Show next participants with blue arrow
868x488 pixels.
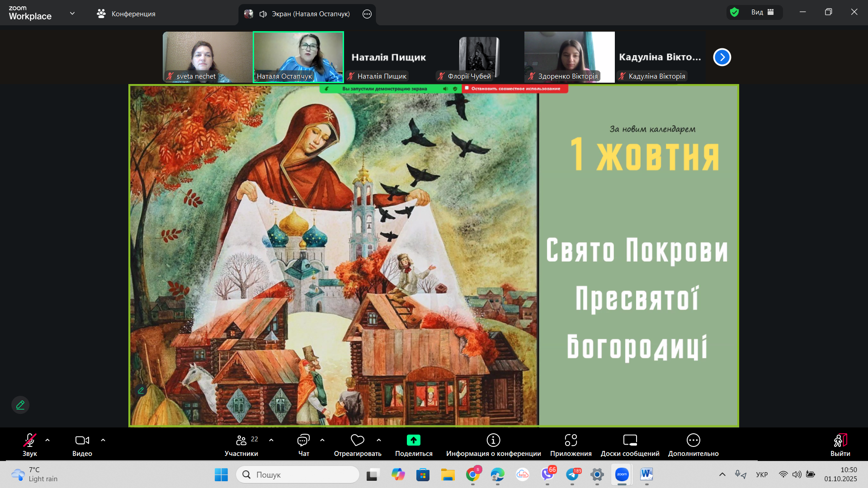click(x=722, y=57)
